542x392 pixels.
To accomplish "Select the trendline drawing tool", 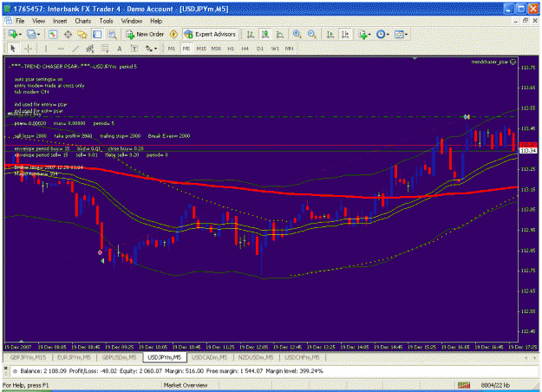I will click(x=75, y=49).
